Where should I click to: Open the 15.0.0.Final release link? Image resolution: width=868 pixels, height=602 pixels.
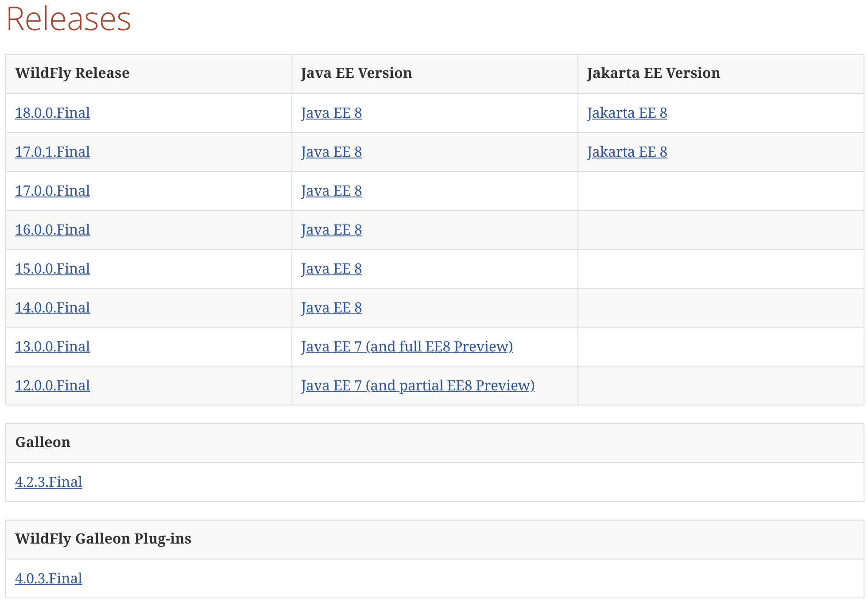coord(52,269)
